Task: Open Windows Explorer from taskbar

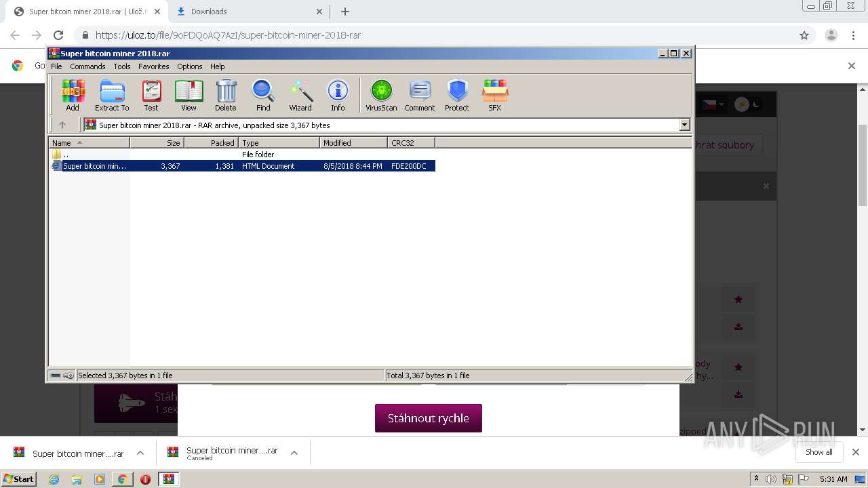Action: (x=77, y=479)
